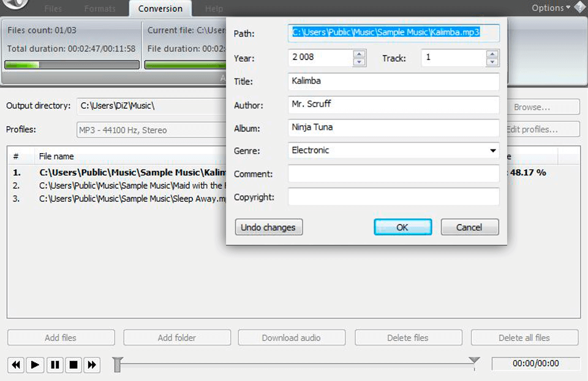Open the Help menu
This screenshot has width=588, height=381.
pyautogui.click(x=214, y=9)
